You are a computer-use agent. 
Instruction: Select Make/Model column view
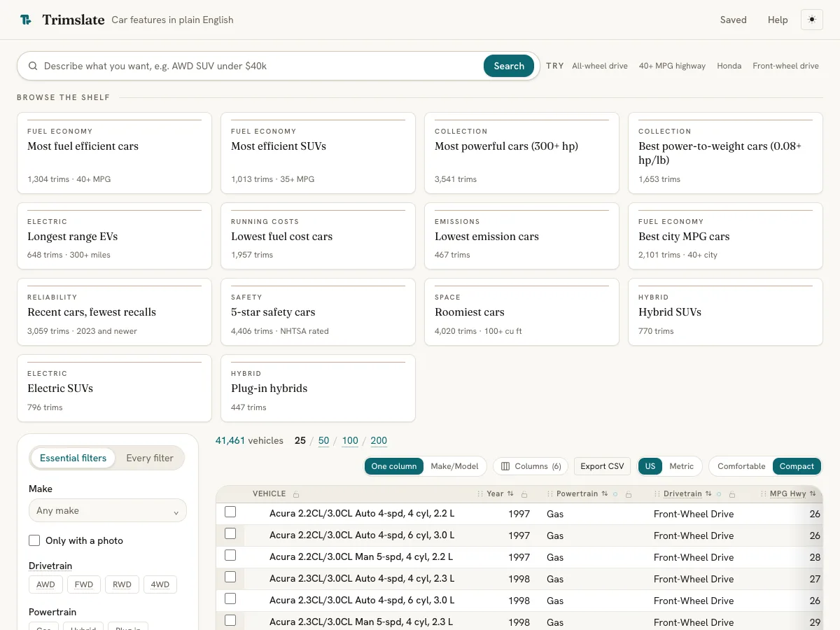click(x=454, y=466)
